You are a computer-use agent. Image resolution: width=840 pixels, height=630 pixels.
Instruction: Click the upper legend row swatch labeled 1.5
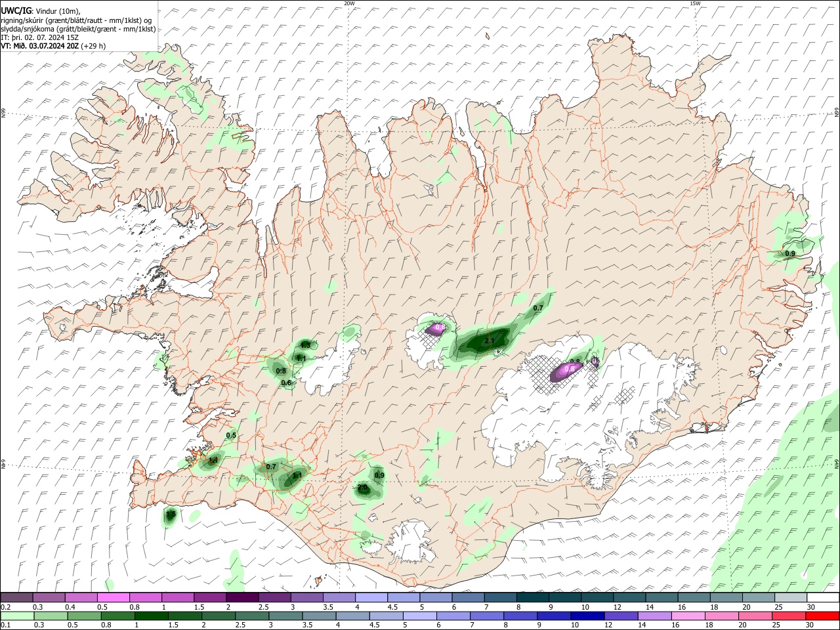[x=210, y=598]
